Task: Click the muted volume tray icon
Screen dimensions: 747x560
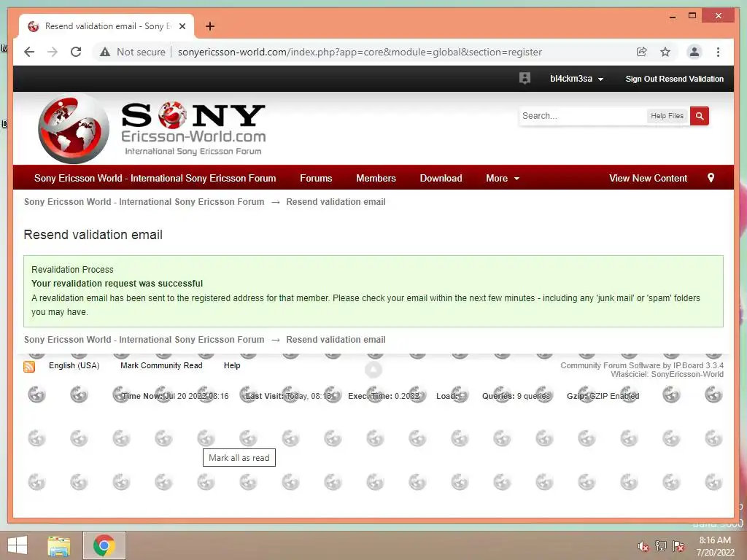Action: tap(643, 546)
